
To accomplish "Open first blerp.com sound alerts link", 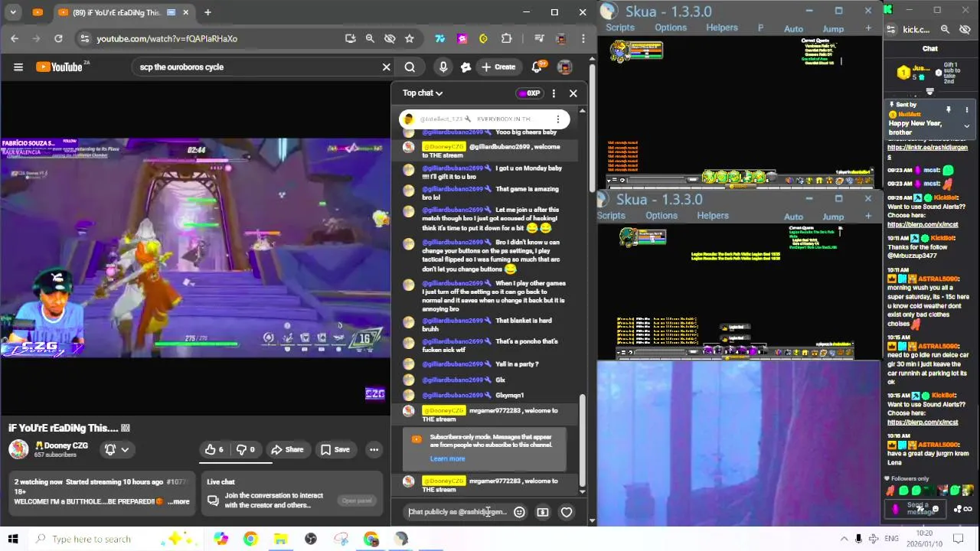I will [923, 225].
